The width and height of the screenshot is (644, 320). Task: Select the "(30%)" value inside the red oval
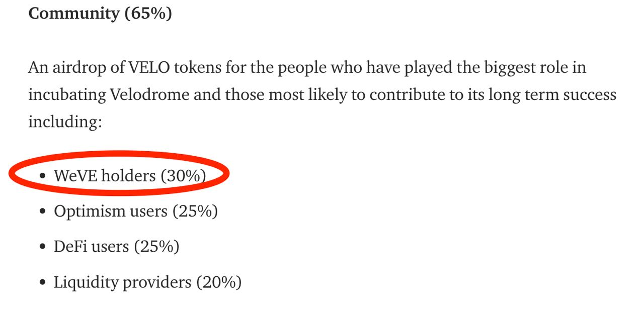pyautogui.click(x=183, y=176)
